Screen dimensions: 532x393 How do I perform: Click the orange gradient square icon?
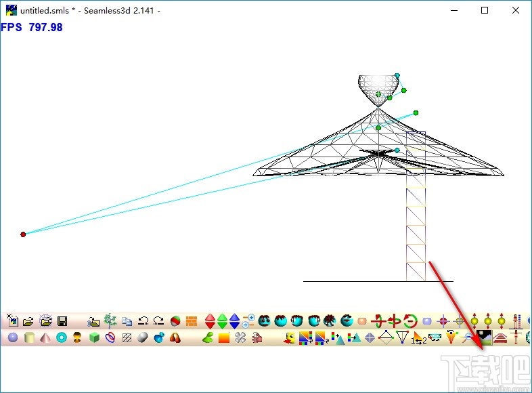coord(224,337)
